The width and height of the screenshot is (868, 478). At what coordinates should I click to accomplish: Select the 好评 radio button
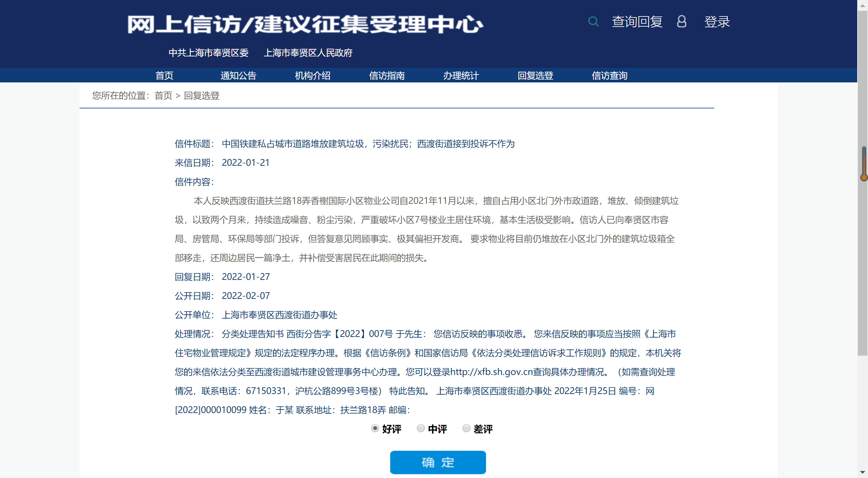tap(375, 428)
